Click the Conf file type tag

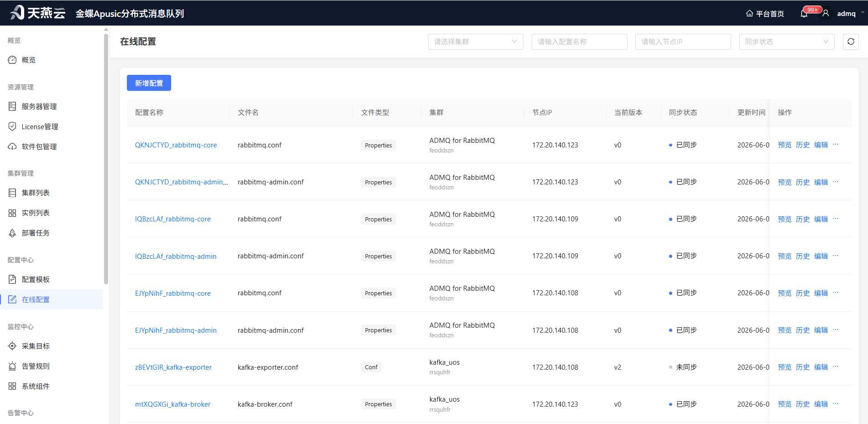(371, 367)
